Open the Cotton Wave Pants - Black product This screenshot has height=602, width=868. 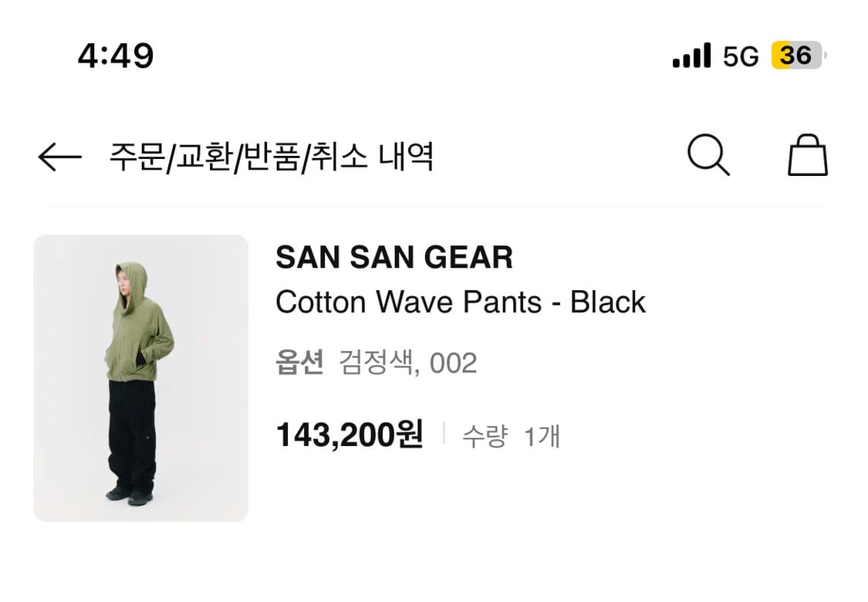461,303
